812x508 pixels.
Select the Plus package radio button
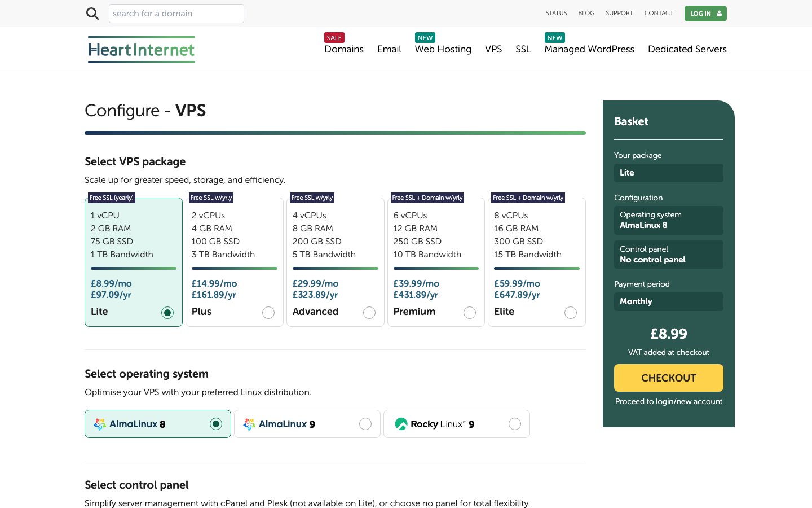pos(268,313)
